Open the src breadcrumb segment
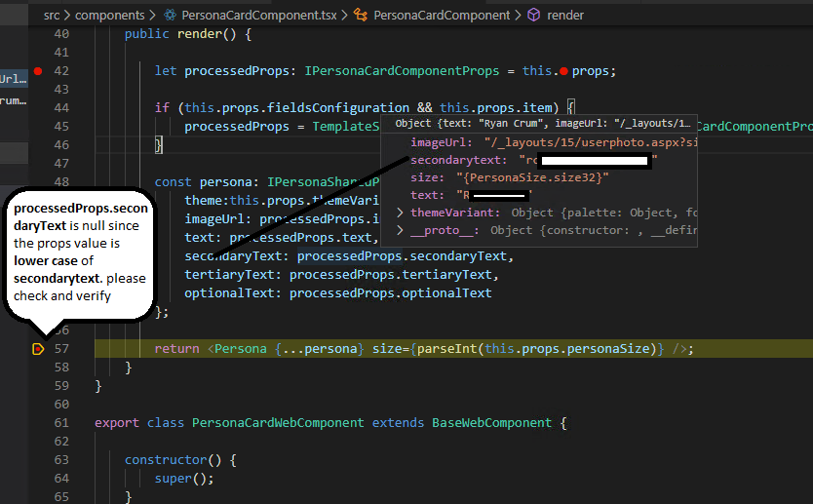 click(x=52, y=16)
